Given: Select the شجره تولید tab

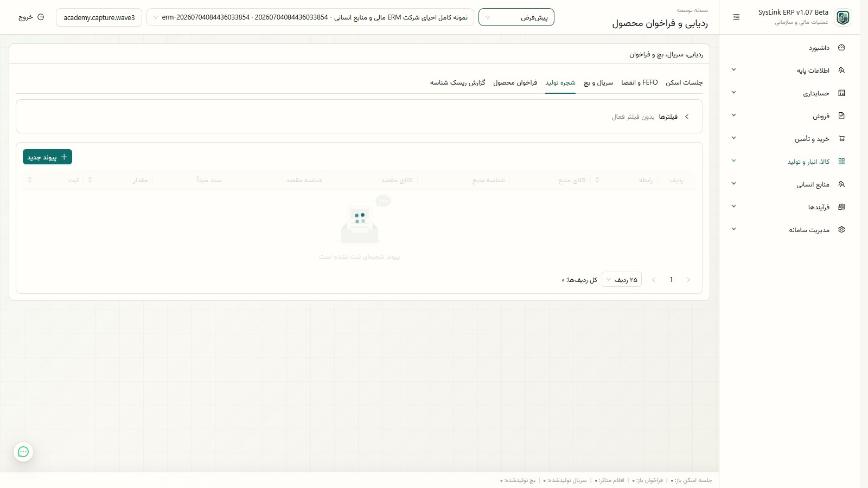Looking at the screenshot, I should (x=560, y=82).
